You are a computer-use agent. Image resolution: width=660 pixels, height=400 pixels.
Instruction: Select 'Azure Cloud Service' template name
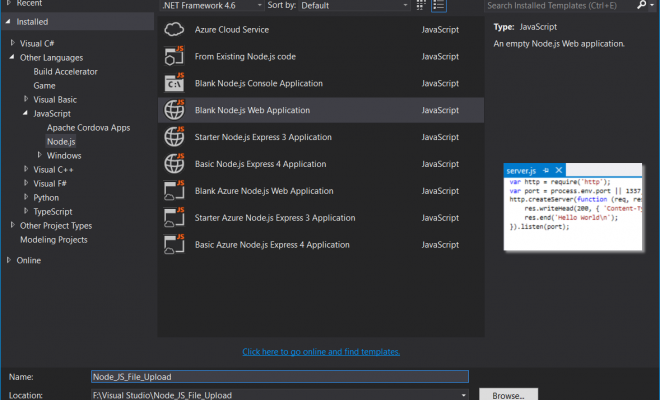point(232,29)
